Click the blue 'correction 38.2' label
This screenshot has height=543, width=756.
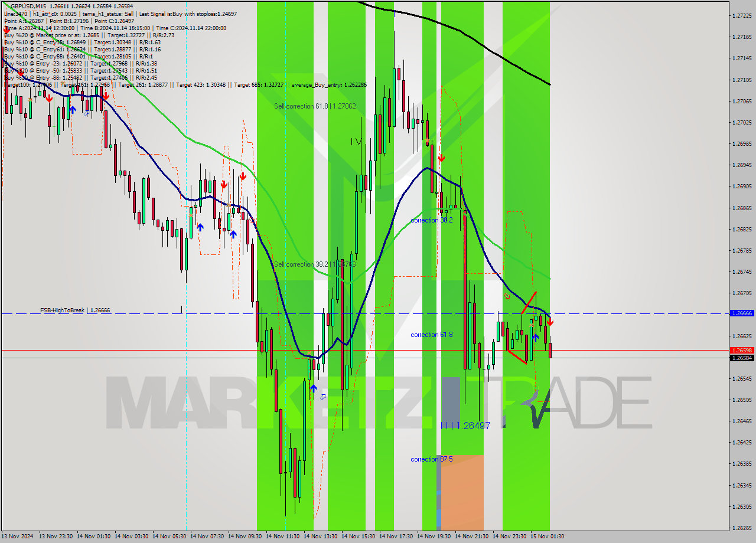(432, 220)
